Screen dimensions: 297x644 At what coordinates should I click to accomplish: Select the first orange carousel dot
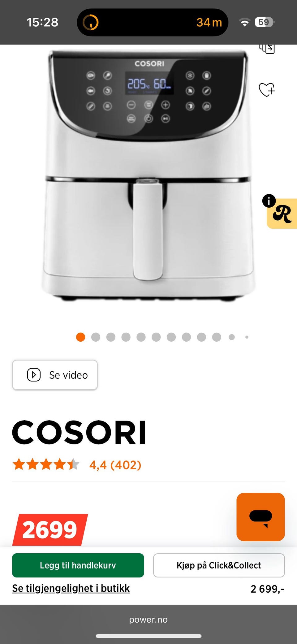tap(80, 337)
